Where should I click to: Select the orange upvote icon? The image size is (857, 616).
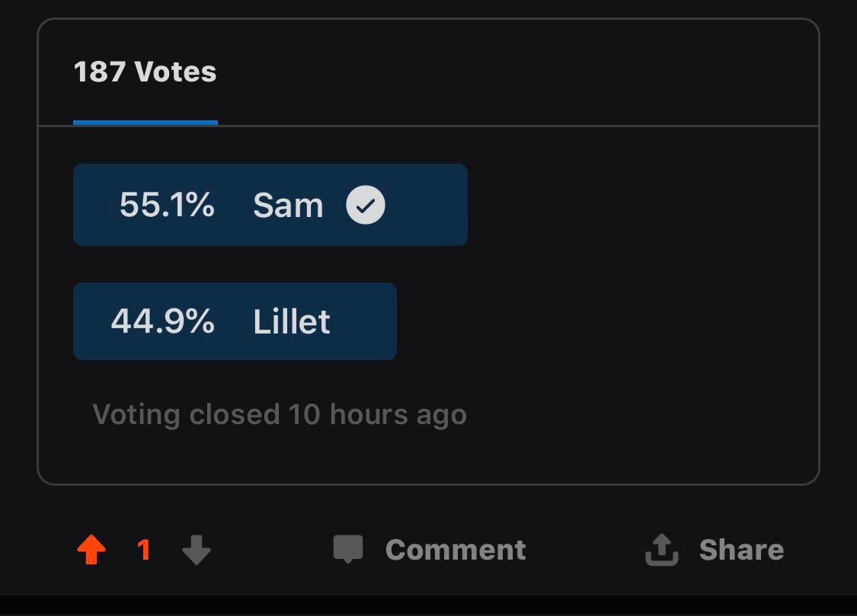point(92,548)
